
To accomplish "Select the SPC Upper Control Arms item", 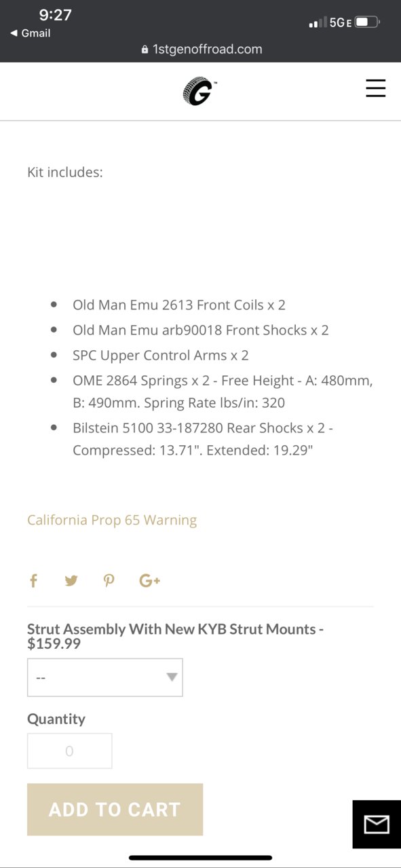I will (x=161, y=355).
